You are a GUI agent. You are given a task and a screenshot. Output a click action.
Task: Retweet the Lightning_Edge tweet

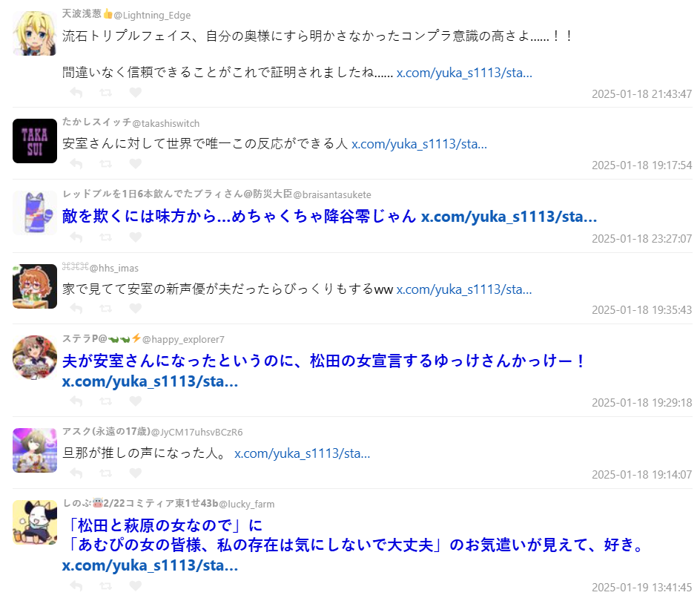[106, 93]
